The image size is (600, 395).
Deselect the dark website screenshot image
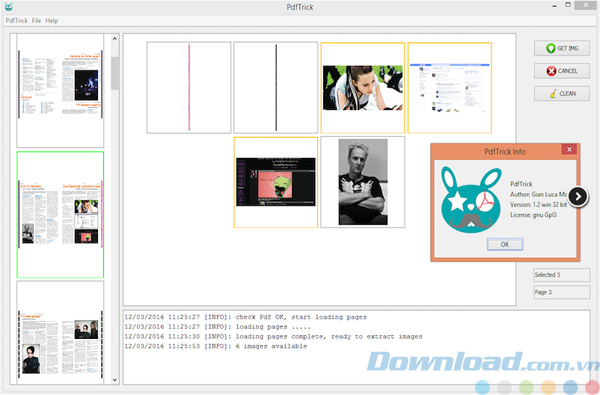tap(276, 182)
